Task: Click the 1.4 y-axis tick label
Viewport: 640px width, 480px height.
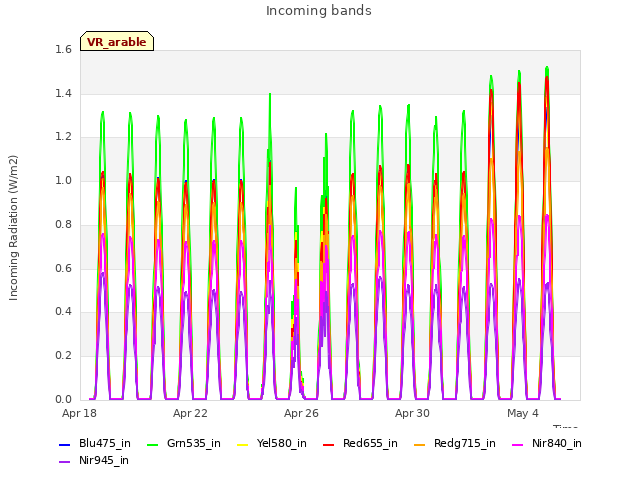Action: click(x=63, y=93)
